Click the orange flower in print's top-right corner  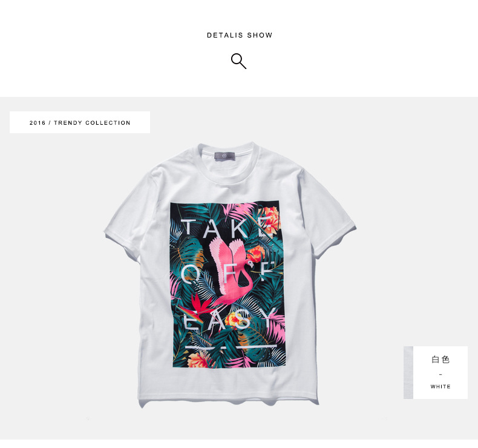pos(269,219)
